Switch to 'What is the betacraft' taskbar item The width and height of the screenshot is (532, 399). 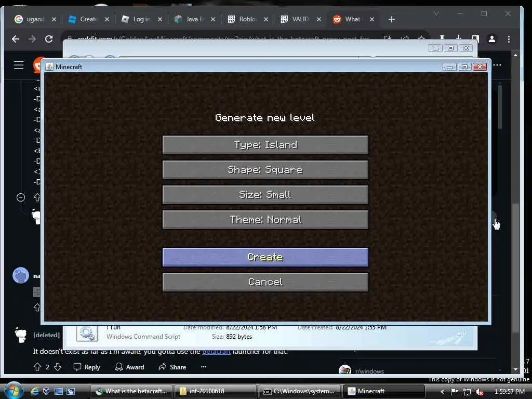point(131,391)
